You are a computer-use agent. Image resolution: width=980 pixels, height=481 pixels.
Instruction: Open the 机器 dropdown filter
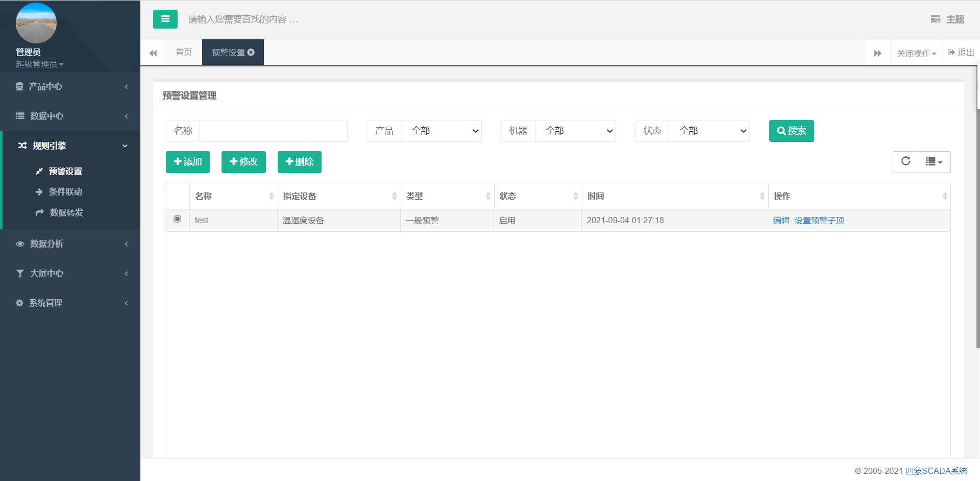click(x=575, y=131)
